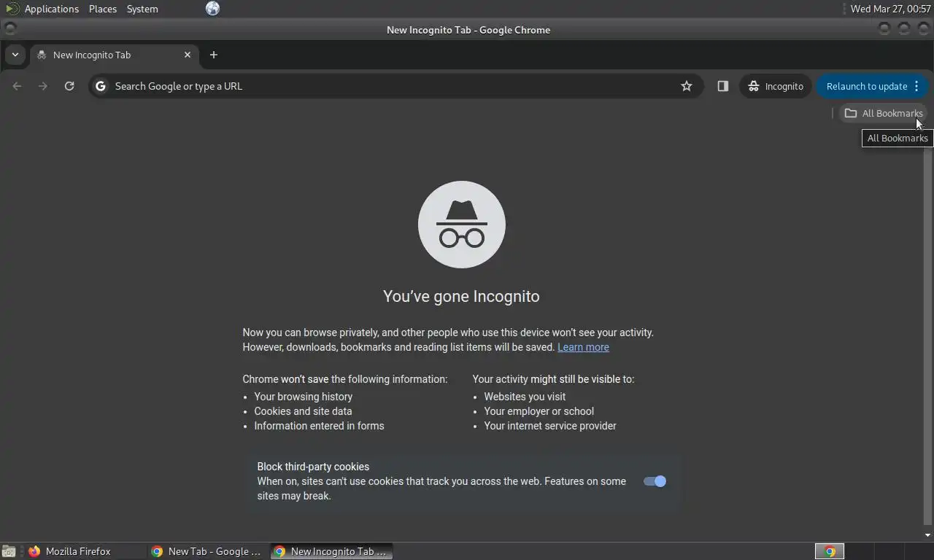
Task: Select New Incognito Tab taskbar entry
Action: point(331,551)
